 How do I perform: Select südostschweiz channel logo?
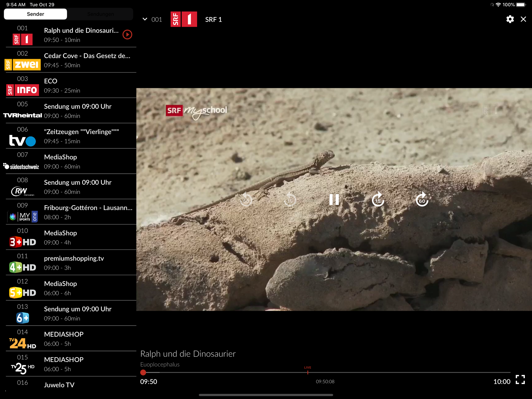point(21,166)
